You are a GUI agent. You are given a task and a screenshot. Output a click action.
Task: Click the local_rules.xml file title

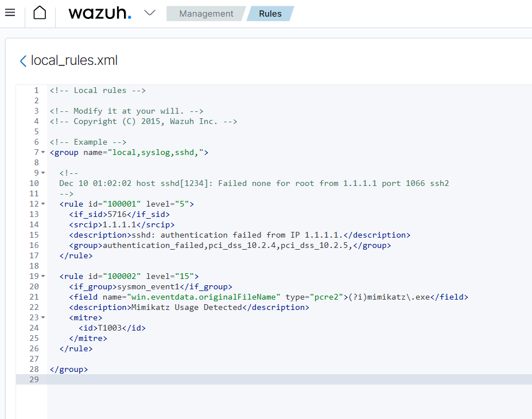[74, 61]
